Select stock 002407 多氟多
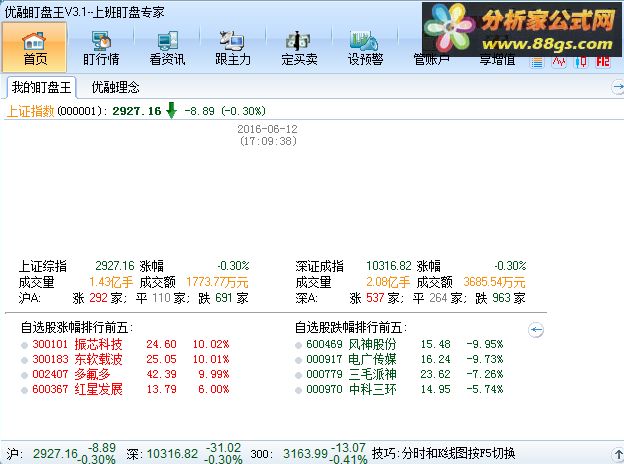 [x=72, y=374]
